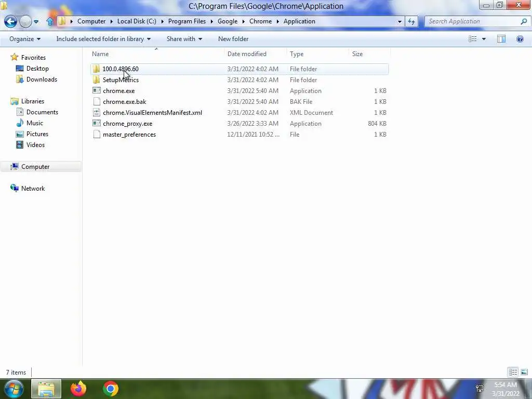Select Network in navigation pane

coord(33,188)
